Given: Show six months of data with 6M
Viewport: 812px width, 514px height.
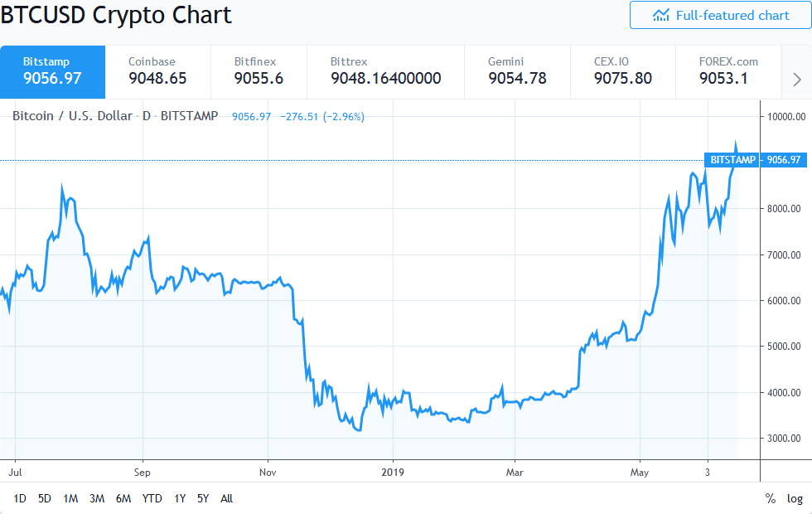Looking at the screenshot, I should [124, 499].
